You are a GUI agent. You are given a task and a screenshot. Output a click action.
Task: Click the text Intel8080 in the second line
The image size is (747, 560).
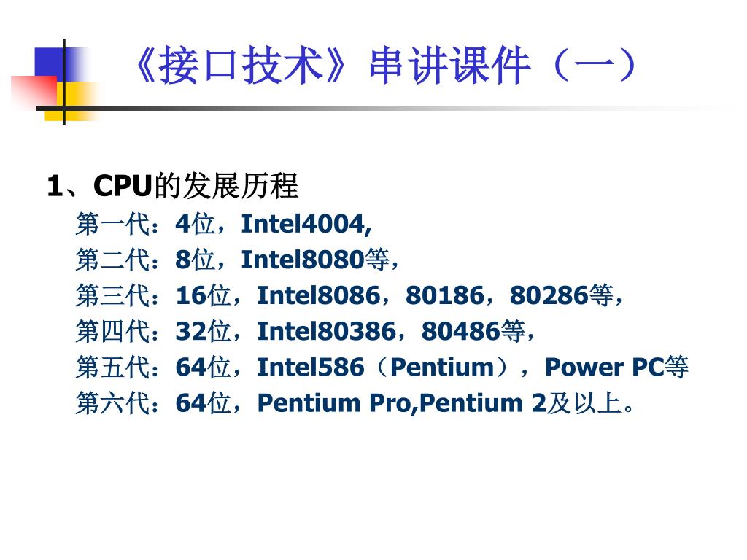303,260
